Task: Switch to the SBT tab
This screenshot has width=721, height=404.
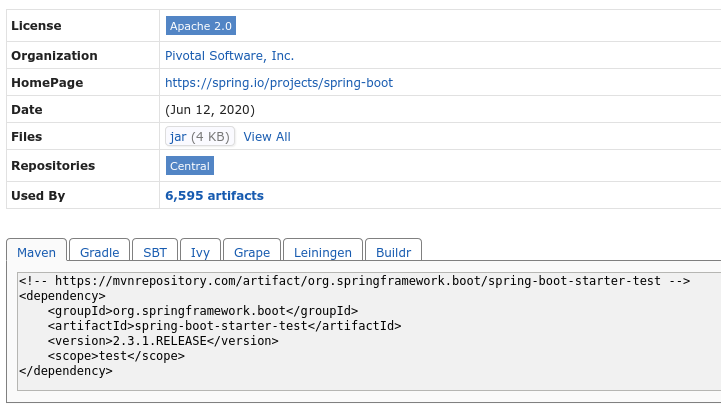Action: coord(155,252)
